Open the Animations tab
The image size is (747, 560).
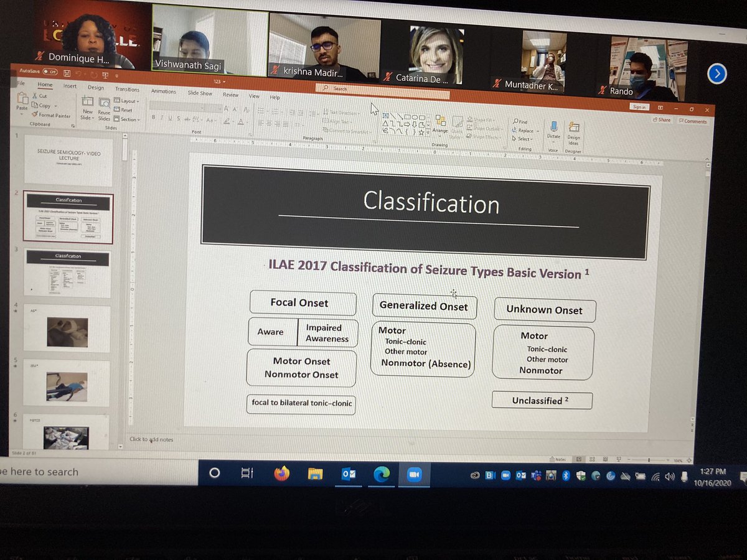164,91
